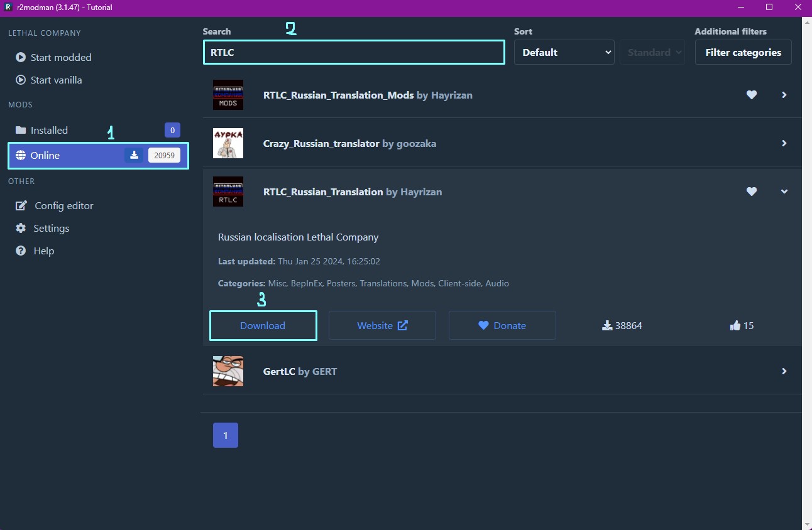Switch to the Online mods view
The height and width of the screenshot is (530, 812).
98,155
